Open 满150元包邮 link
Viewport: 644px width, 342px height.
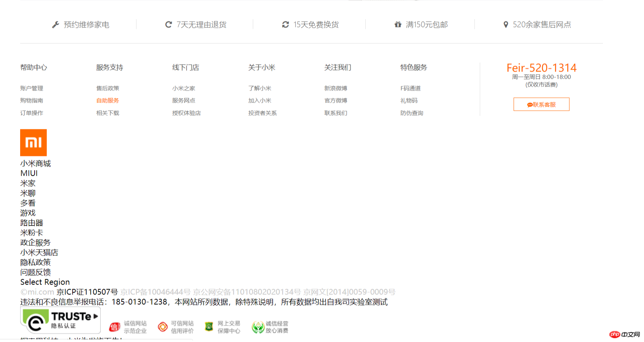click(x=427, y=25)
